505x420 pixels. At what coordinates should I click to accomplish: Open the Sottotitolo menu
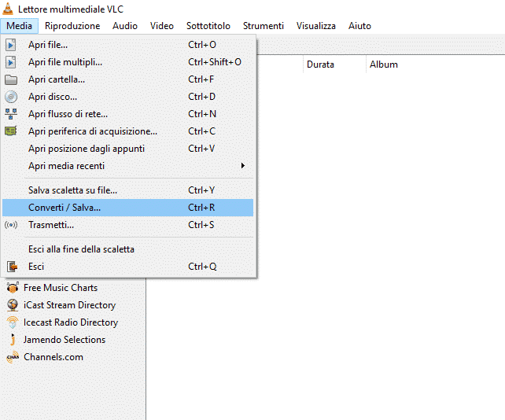tap(208, 26)
